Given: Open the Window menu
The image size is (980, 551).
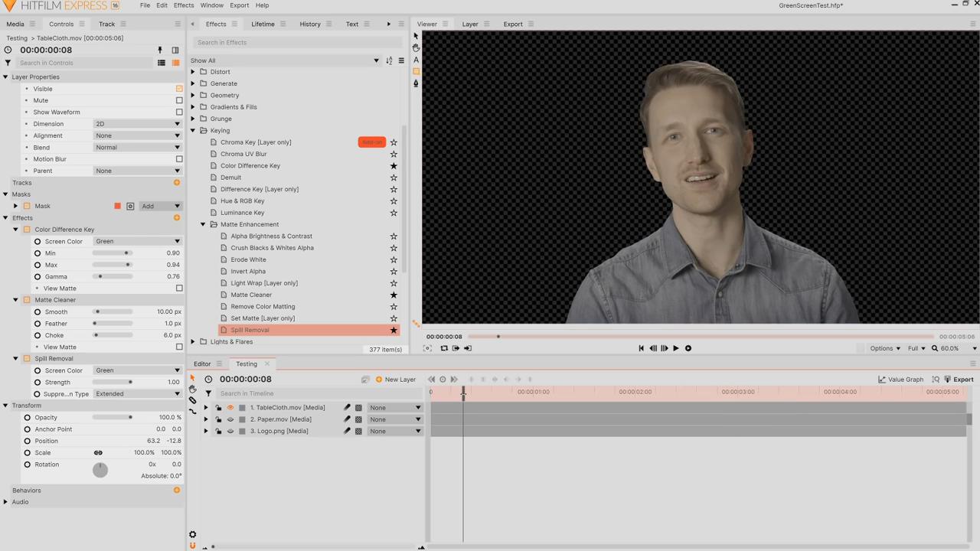Looking at the screenshot, I should click(212, 5).
